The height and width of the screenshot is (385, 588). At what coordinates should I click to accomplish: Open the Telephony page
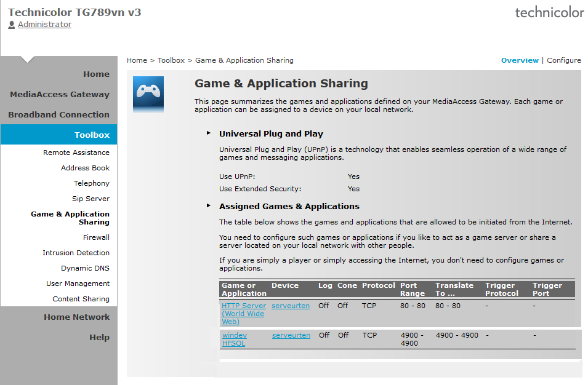92,183
